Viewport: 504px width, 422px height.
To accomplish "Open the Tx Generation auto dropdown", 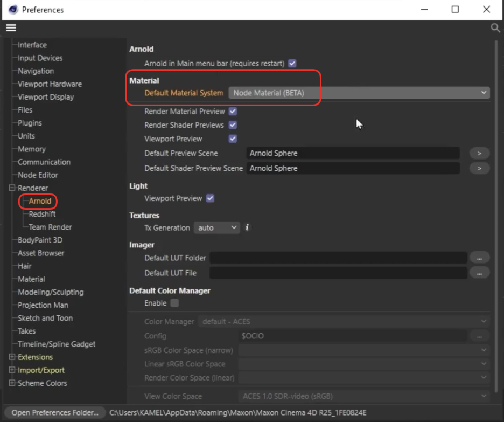I will pyautogui.click(x=217, y=228).
